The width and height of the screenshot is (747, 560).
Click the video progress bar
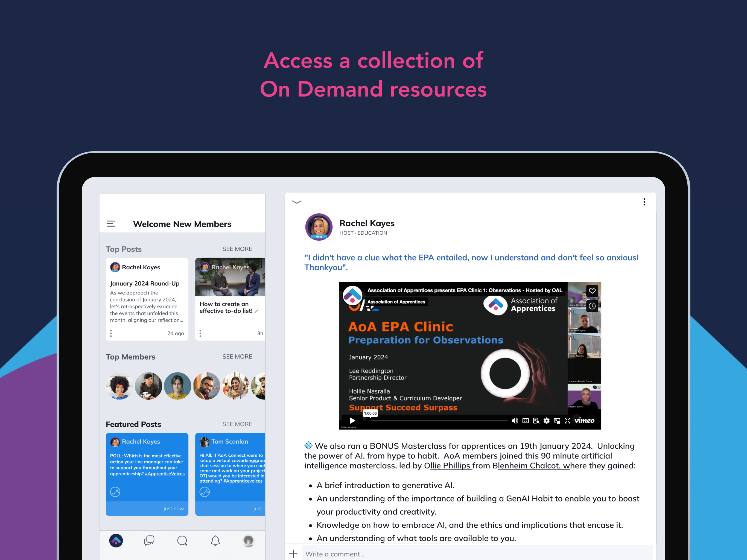439,421
